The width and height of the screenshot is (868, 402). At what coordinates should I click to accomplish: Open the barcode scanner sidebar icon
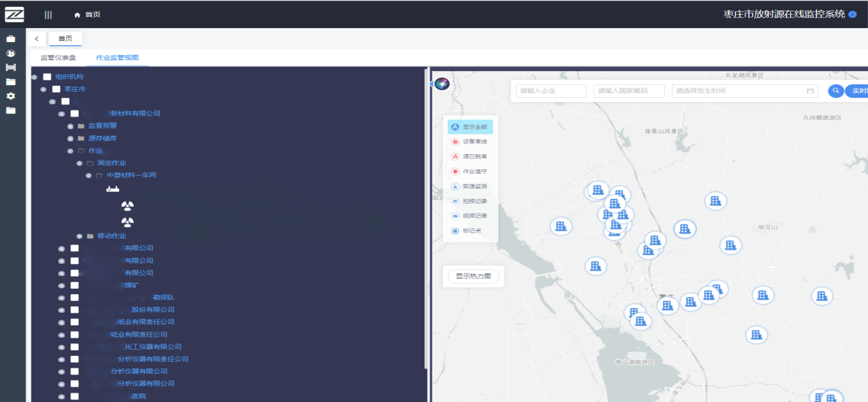[11, 68]
